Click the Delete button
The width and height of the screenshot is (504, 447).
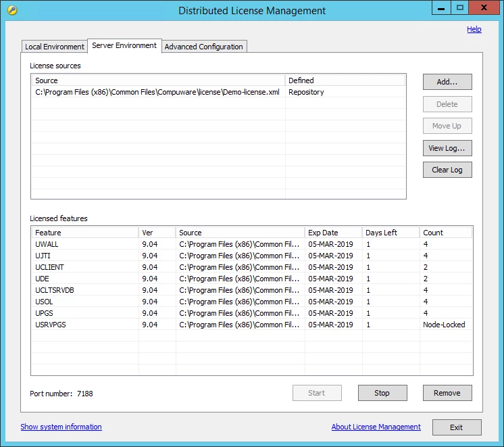[447, 104]
